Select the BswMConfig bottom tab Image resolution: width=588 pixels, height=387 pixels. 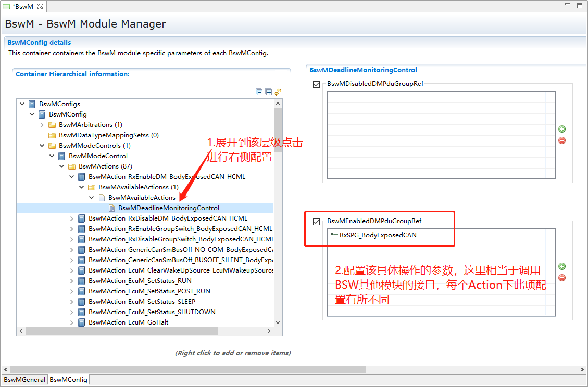[x=68, y=380]
